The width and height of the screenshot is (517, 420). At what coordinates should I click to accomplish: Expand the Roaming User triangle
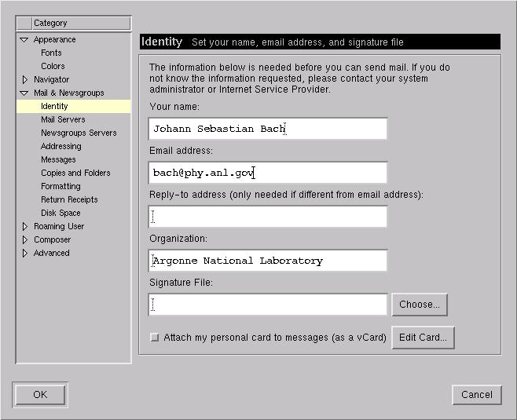point(24,226)
